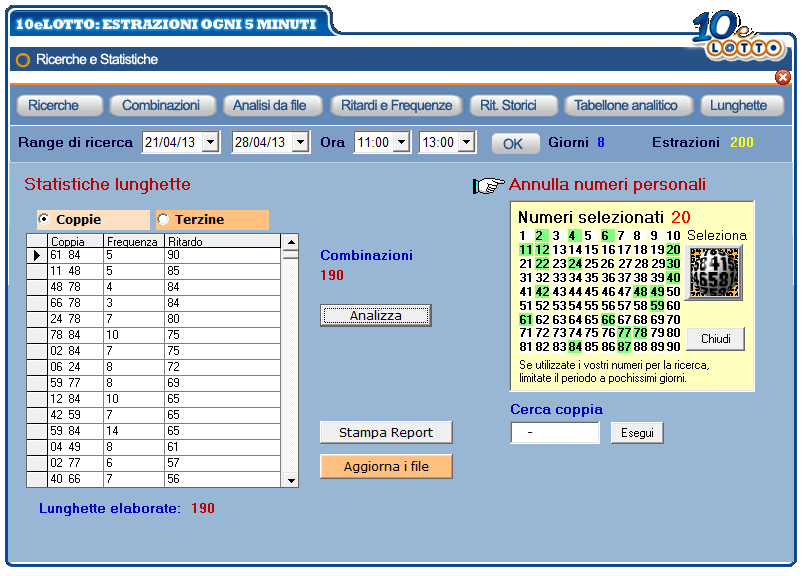The image size is (806, 576).
Task: Open the Lunghette tab
Action: click(742, 105)
